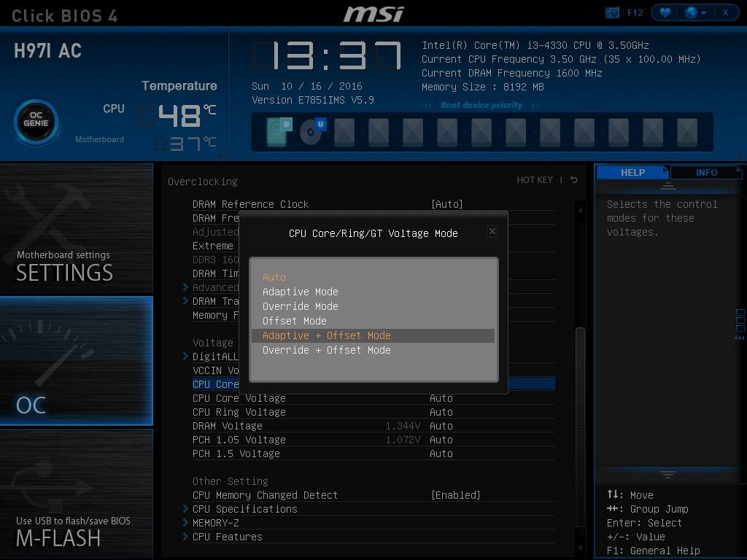The height and width of the screenshot is (560, 747).
Task: Open the language globe selector
Action: point(695,13)
